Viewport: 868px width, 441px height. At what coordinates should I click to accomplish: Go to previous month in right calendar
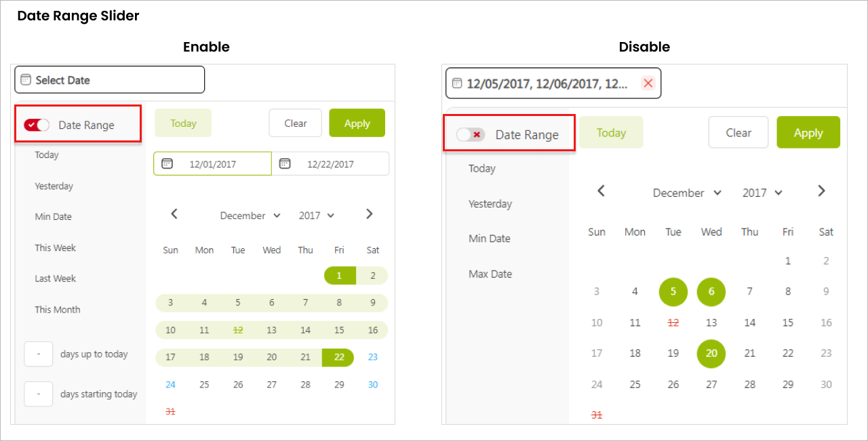coord(601,191)
